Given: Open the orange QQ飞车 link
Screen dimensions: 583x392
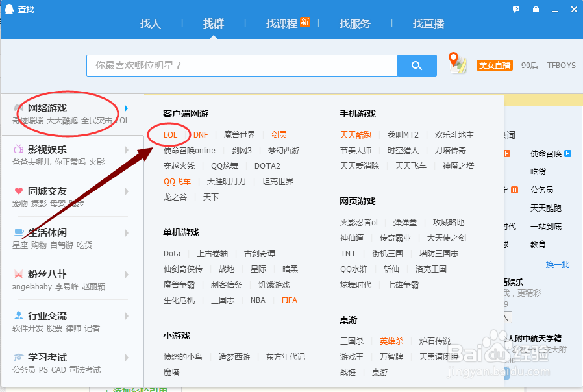Looking at the screenshot, I should 177,182.
